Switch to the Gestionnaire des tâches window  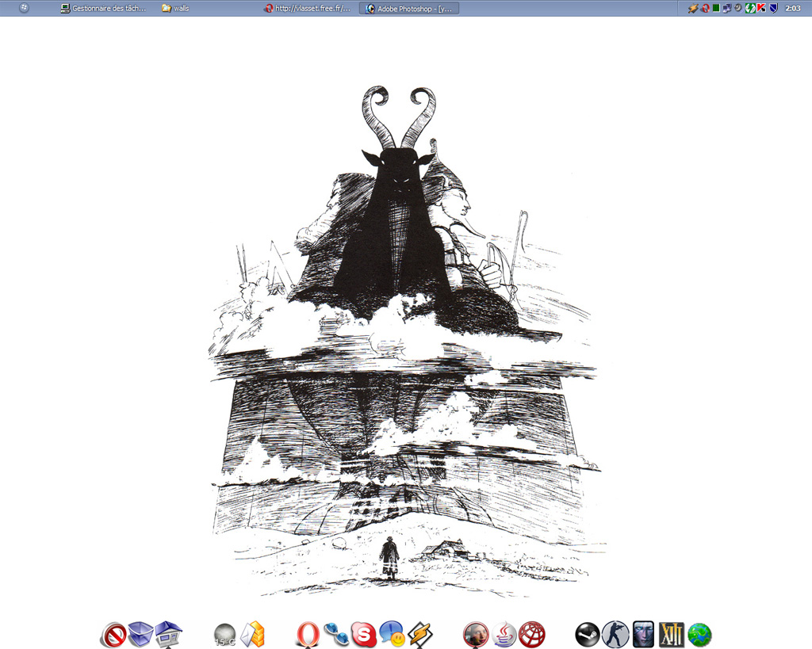pyautogui.click(x=104, y=8)
